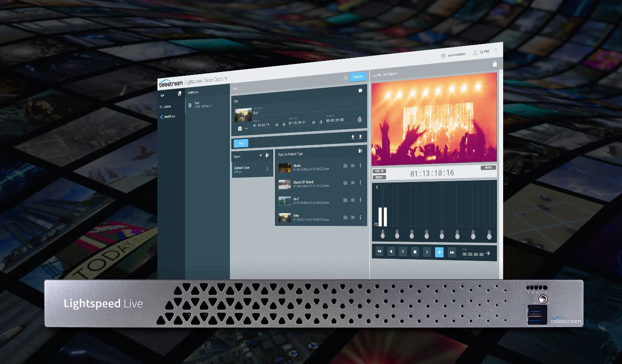Click the Clip Name field showing Surf
The width and height of the screenshot is (622, 364).
click(x=310, y=111)
